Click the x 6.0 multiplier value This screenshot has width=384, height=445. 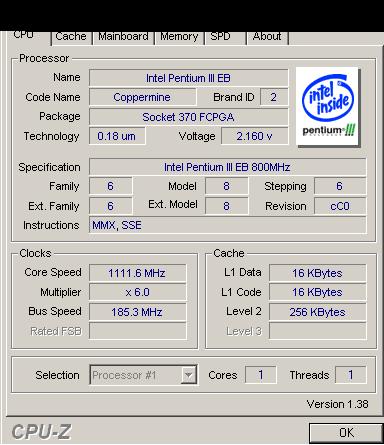[x=137, y=292]
